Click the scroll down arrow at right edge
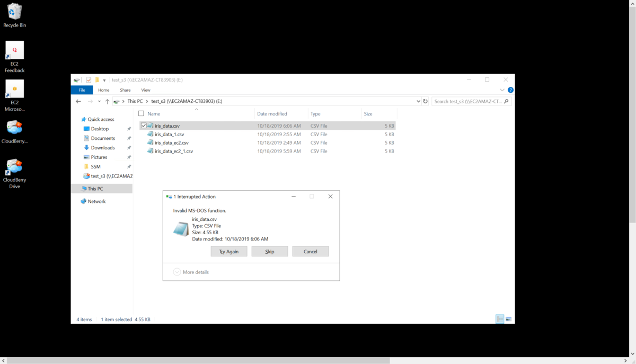The width and height of the screenshot is (636, 364). click(632, 354)
